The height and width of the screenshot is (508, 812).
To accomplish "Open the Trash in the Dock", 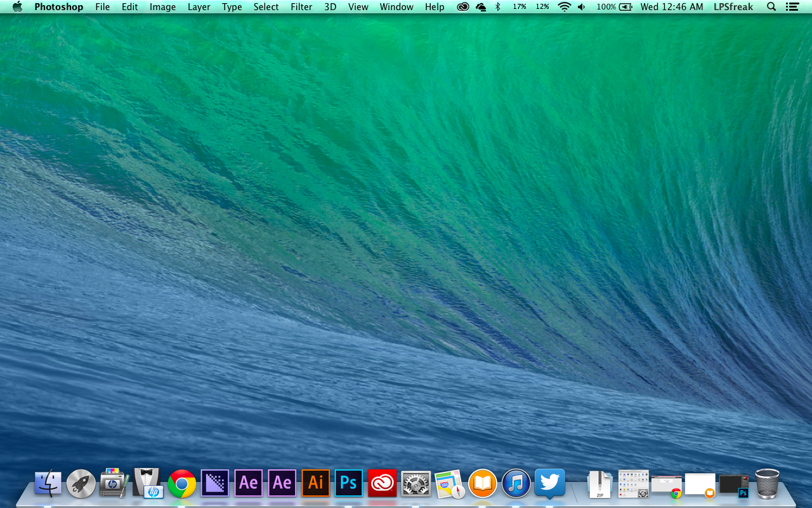I will [768, 484].
